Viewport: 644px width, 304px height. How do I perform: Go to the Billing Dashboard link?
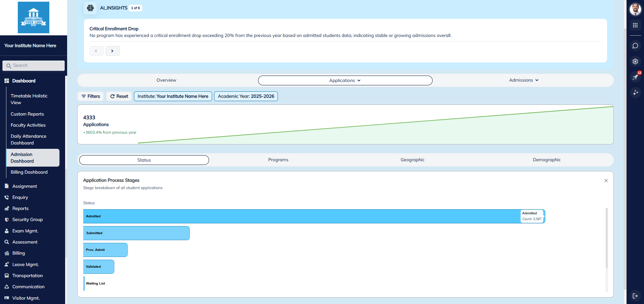pyautogui.click(x=29, y=172)
